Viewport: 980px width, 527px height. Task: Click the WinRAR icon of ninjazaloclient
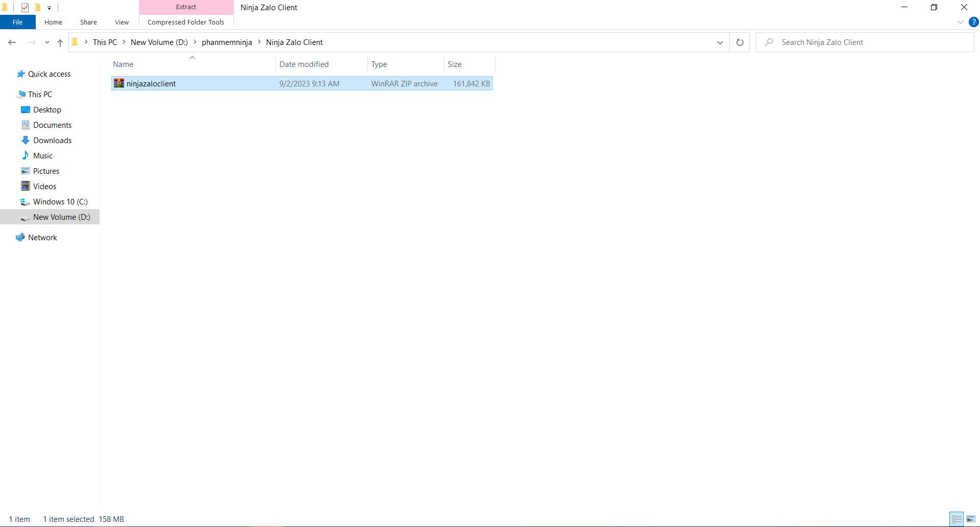click(x=119, y=83)
